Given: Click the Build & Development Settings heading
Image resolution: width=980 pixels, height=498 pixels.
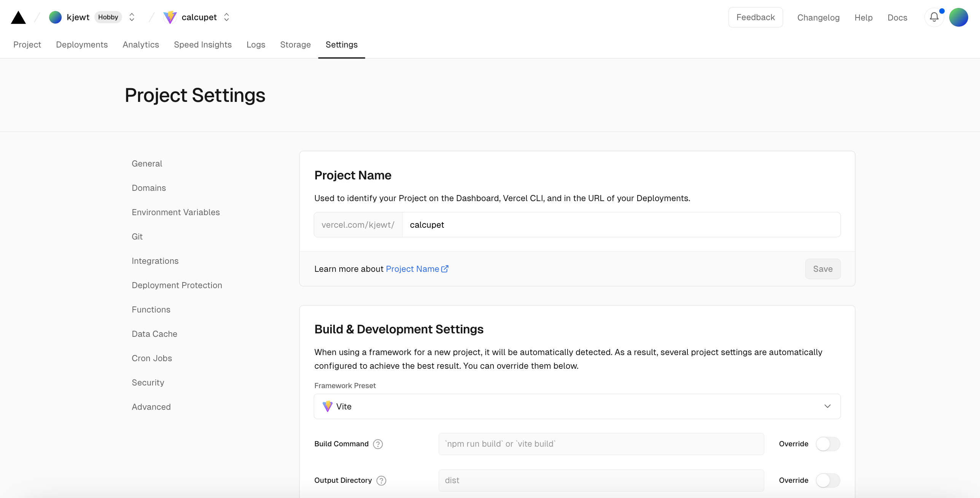Looking at the screenshot, I should pos(399,329).
